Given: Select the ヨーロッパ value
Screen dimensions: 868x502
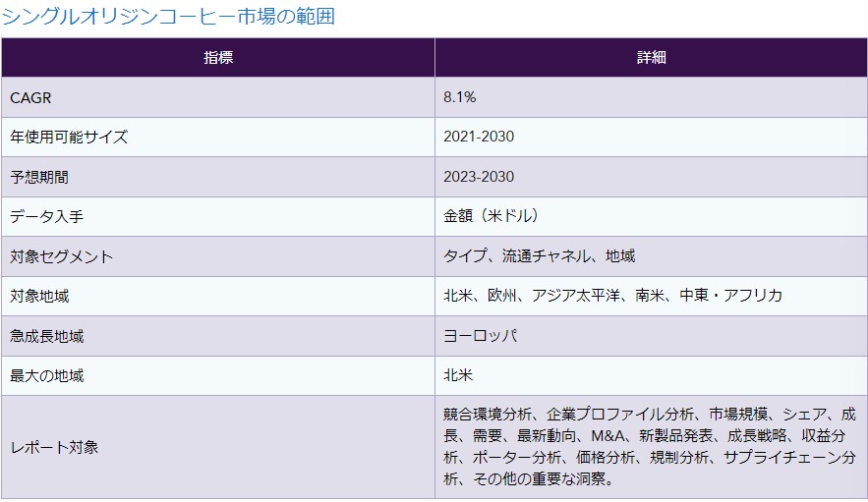Looking at the screenshot, I should pos(480,335).
